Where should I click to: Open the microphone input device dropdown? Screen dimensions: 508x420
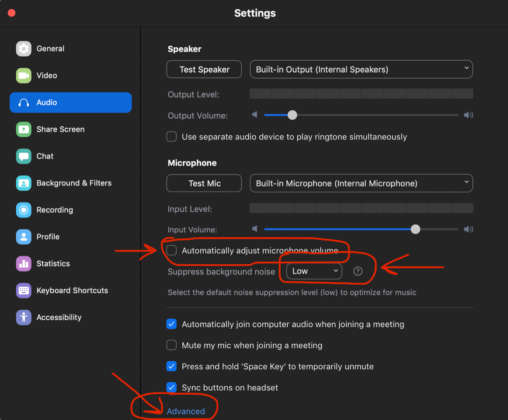tap(361, 183)
